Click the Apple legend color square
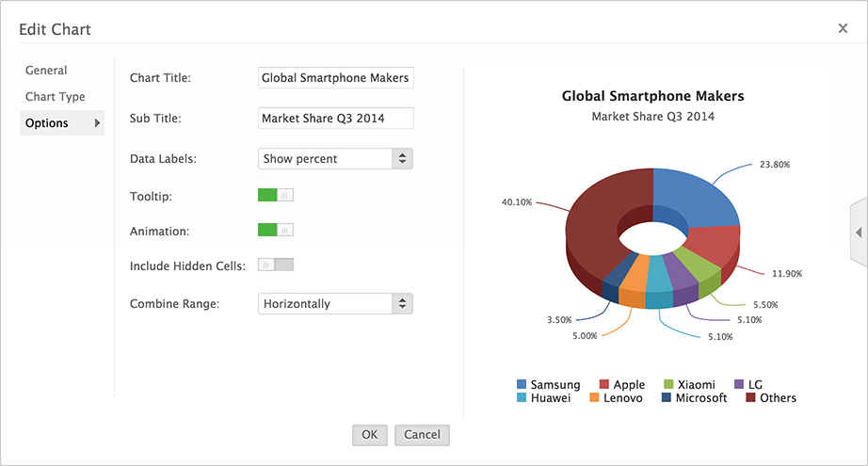Viewport: 868px width, 466px height. (x=604, y=384)
